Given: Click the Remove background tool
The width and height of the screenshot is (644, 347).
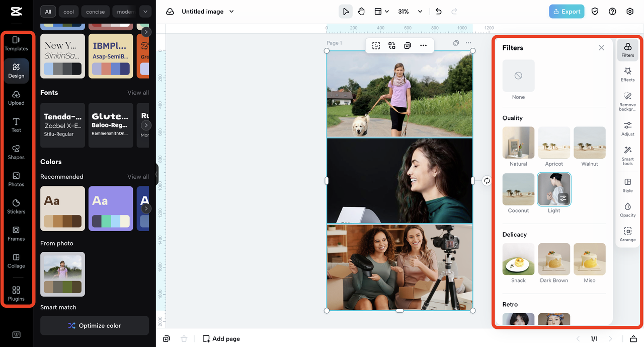Looking at the screenshot, I should point(627,101).
